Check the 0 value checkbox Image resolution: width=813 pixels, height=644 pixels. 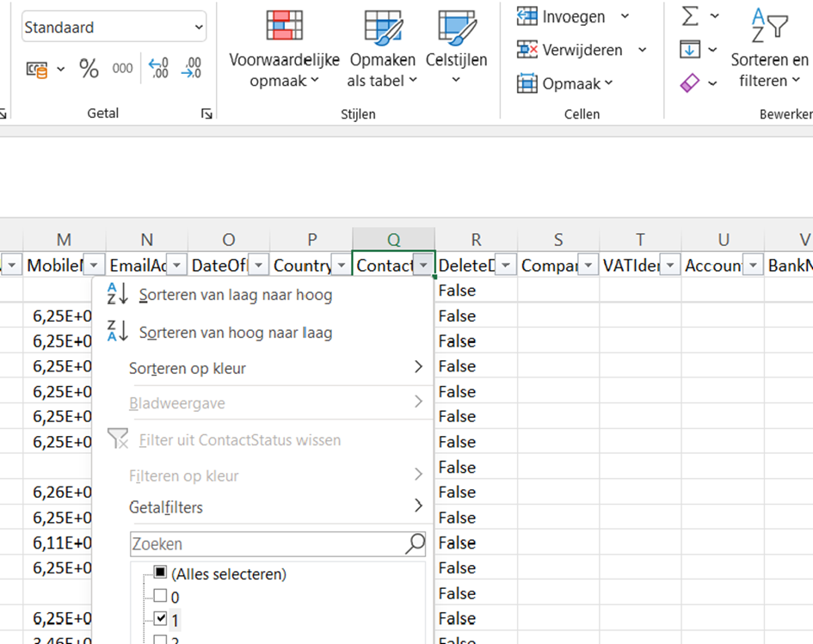tap(160, 595)
